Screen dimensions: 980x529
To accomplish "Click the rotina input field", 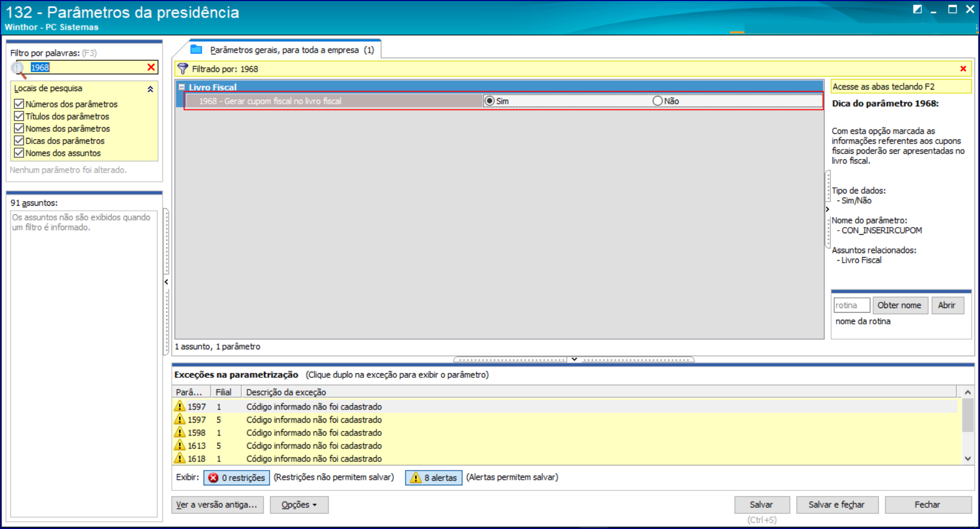I will [x=852, y=305].
